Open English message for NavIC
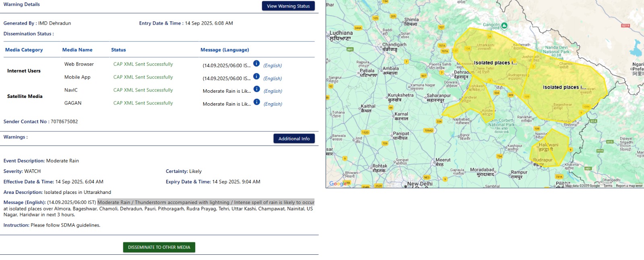Viewport: 644px width, 260px height. 272,91
